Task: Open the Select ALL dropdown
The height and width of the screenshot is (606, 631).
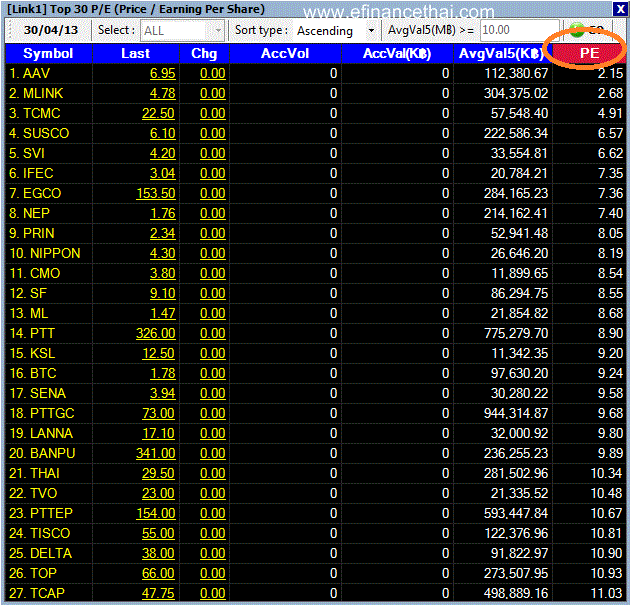Action: point(182,31)
